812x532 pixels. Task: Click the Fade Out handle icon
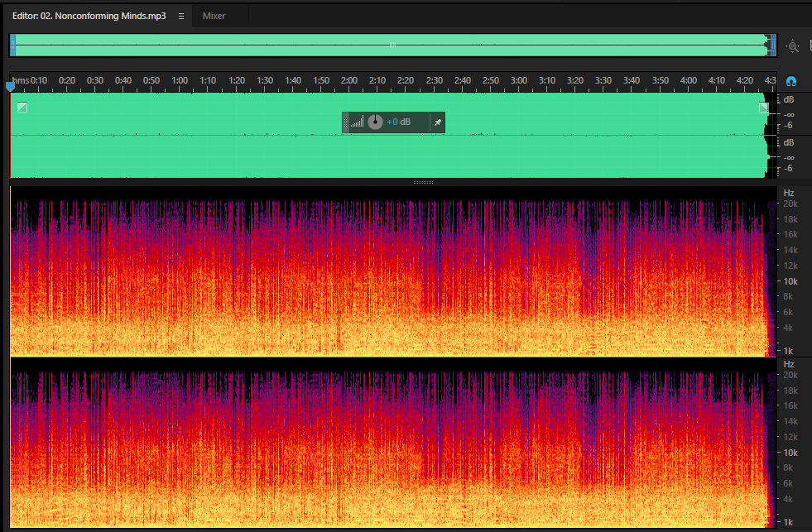click(x=764, y=108)
